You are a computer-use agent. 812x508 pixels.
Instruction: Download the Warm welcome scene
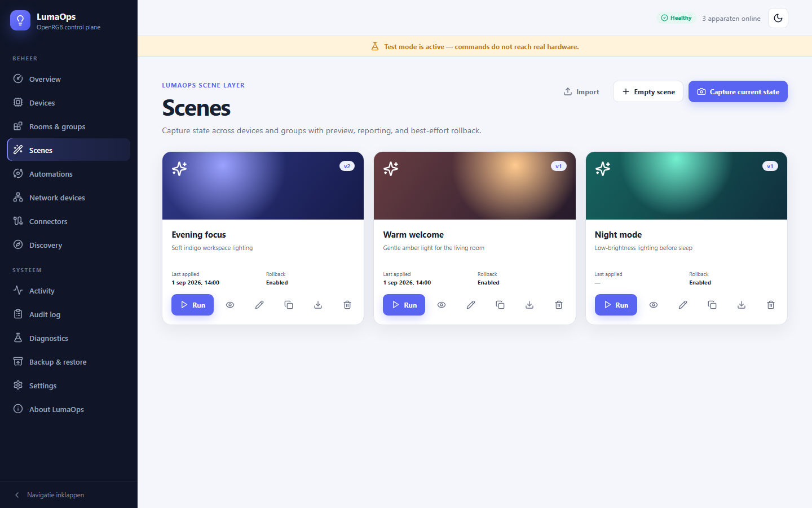click(529, 305)
